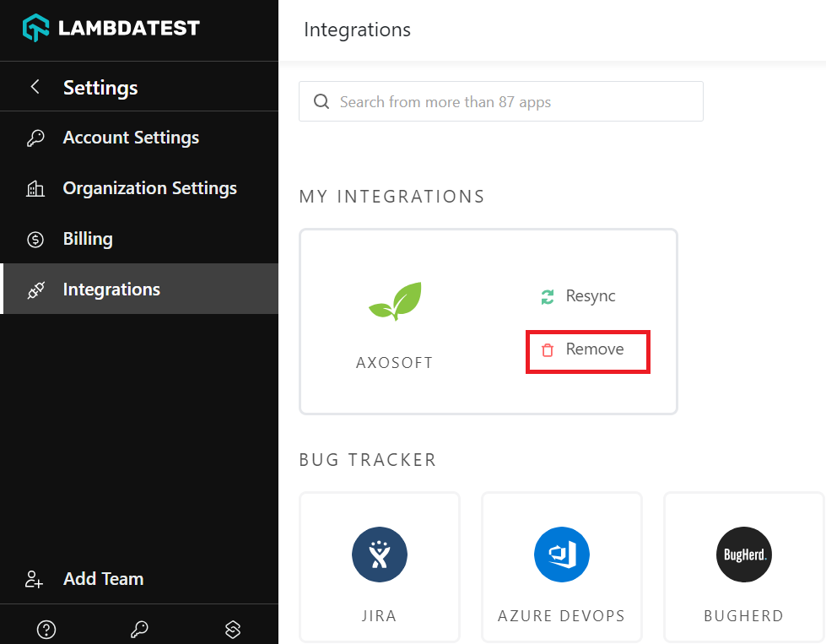
Task: Click the LambdaTest logo
Action: click(111, 28)
